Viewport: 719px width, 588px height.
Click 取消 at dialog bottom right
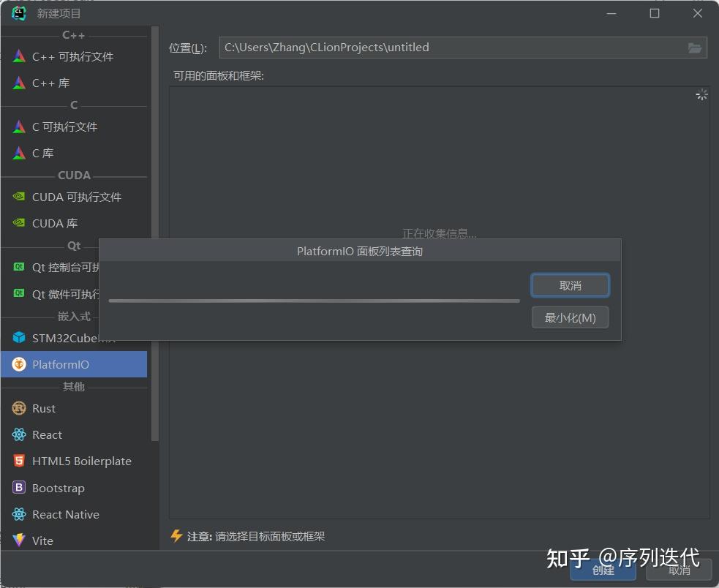point(679,570)
